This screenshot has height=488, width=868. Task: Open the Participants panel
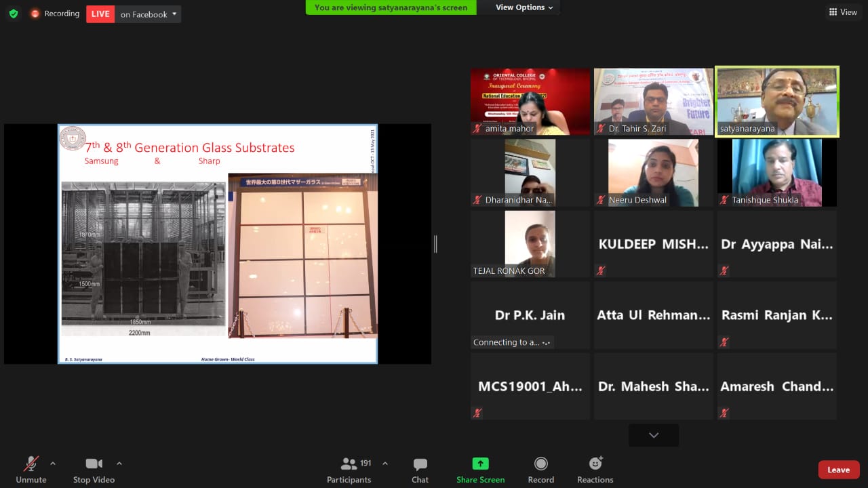(x=349, y=470)
